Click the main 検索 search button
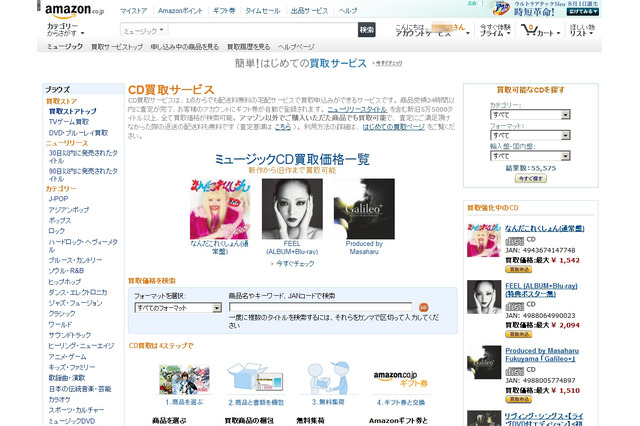The width and height of the screenshot is (640, 426). [x=367, y=30]
